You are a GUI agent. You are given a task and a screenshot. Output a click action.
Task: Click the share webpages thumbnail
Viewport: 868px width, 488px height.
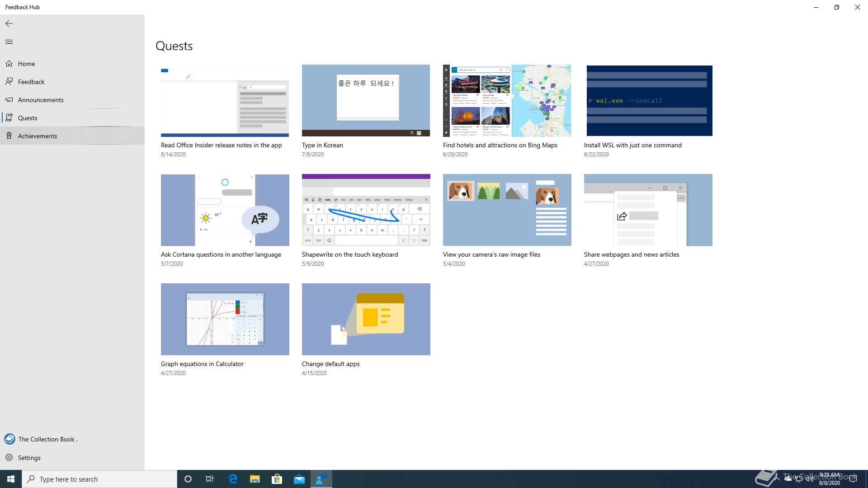coord(648,210)
